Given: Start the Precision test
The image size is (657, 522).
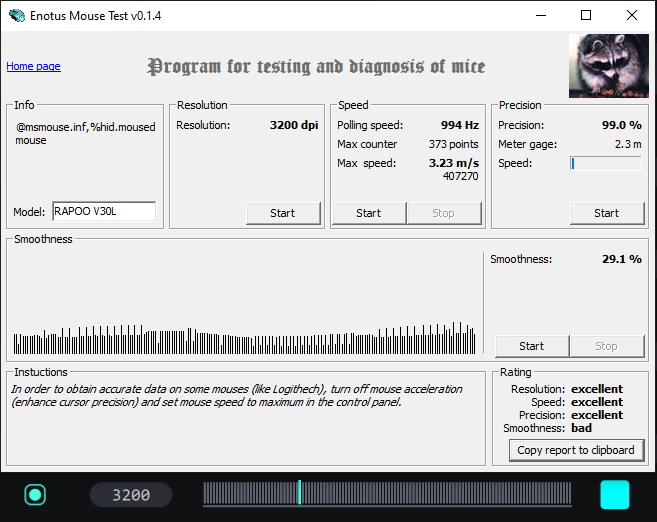Looking at the screenshot, I should coord(606,213).
